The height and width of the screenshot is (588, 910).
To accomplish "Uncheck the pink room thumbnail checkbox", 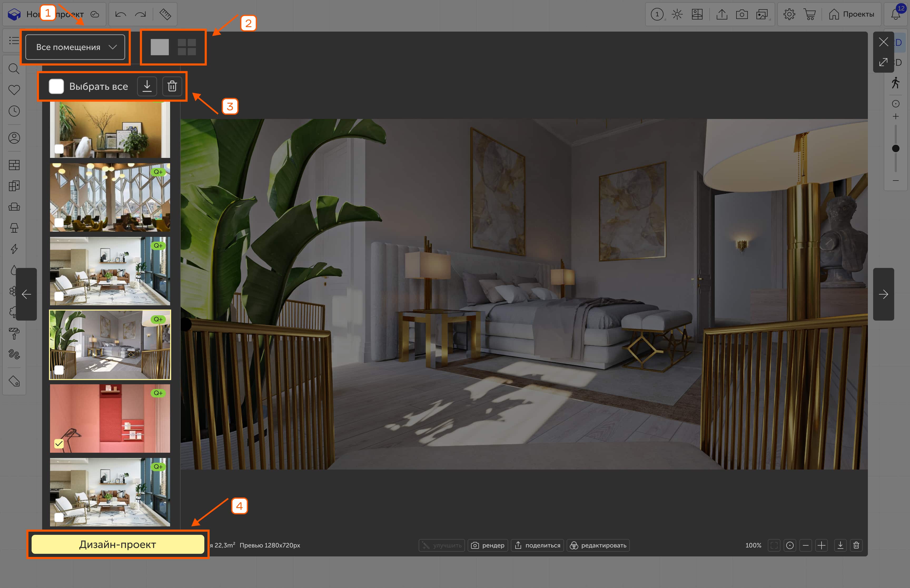I will pyautogui.click(x=59, y=444).
